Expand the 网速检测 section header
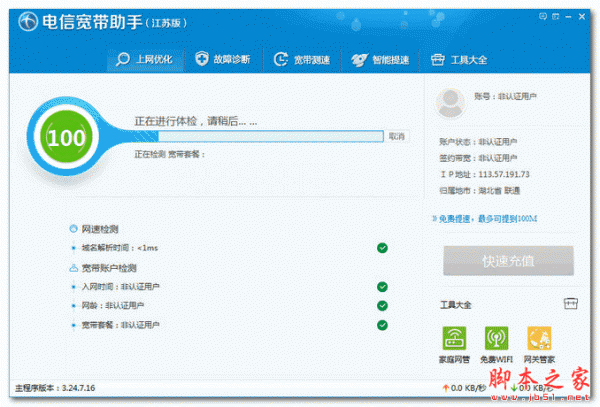Image resolution: width=600 pixels, height=407 pixels. 99,229
